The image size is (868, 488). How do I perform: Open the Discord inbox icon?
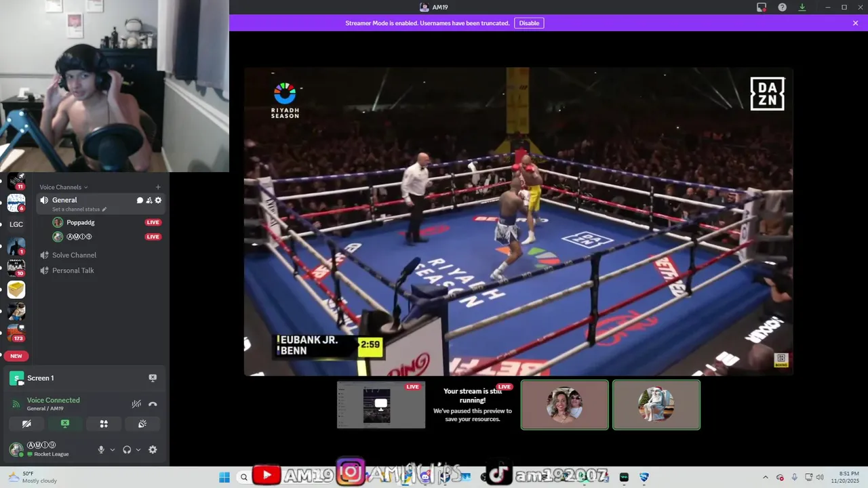762,7
